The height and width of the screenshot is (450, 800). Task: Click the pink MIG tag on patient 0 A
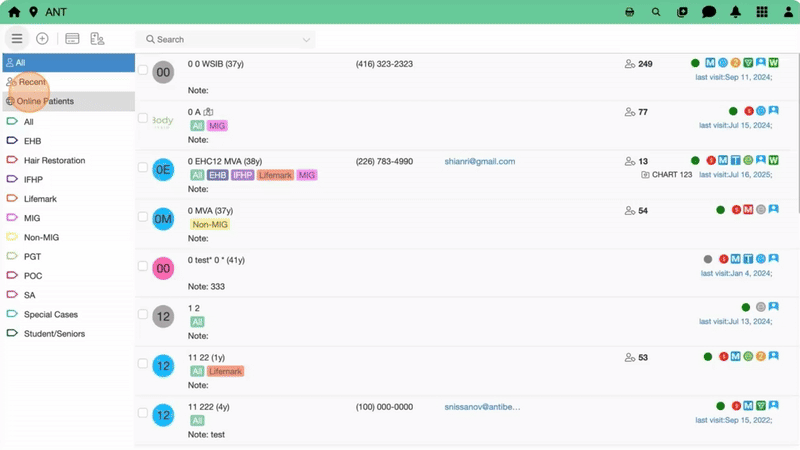pos(218,126)
